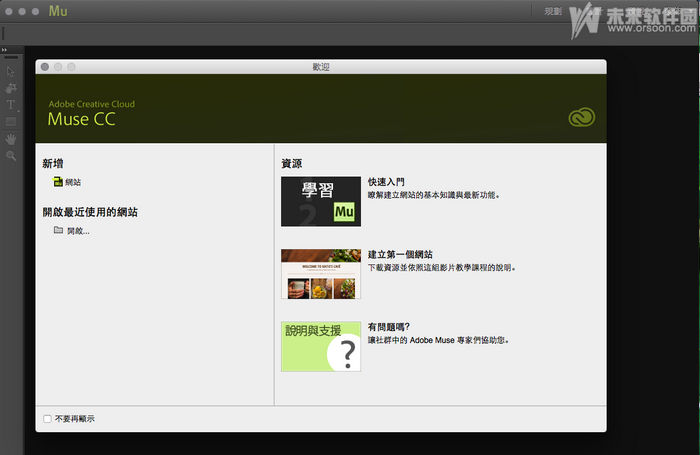This screenshot has height=455, width=700.
Task: Click the Muse CC title text
Action: (x=82, y=119)
